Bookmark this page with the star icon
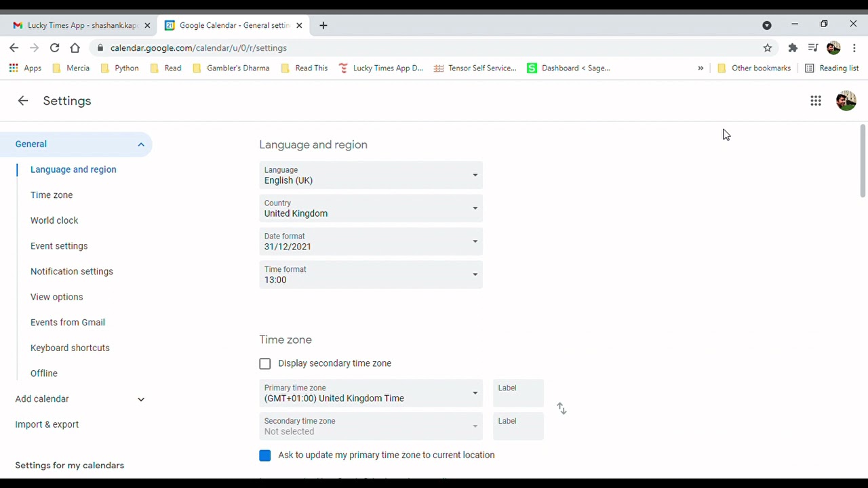The height and width of the screenshot is (488, 868). [768, 48]
